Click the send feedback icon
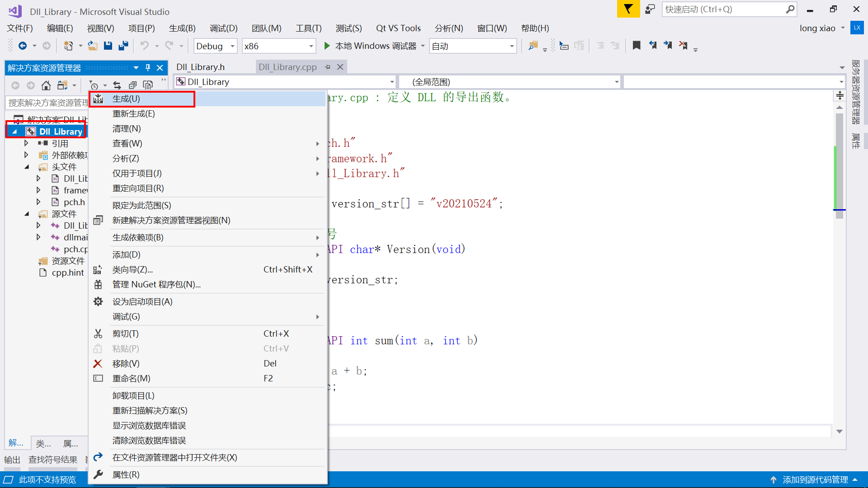The width and height of the screenshot is (868, 488). point(650,9)
